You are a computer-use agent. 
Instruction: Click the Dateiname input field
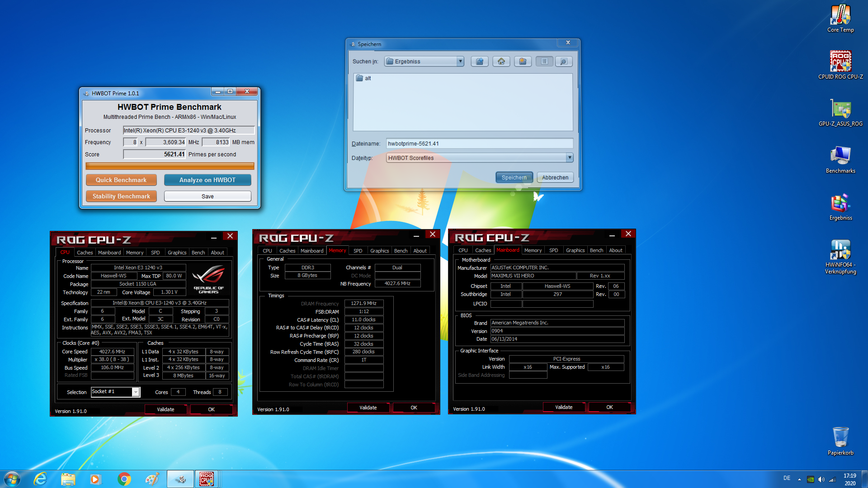(x=479, y=144)
